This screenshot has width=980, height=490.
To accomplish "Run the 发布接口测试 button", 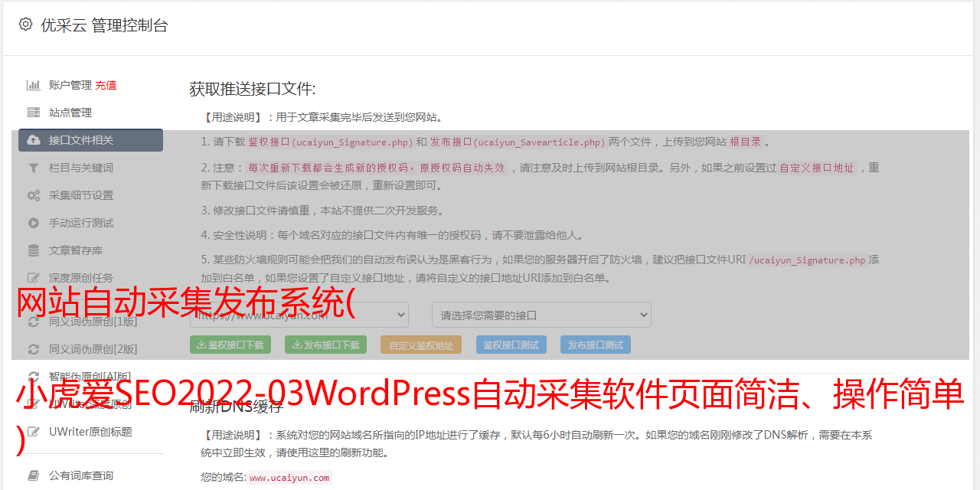I will [x=596, y=345].
